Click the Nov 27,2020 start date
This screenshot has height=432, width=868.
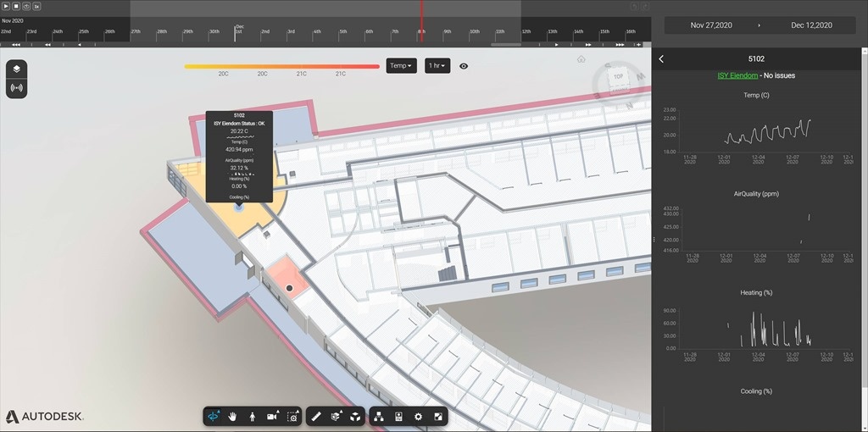pos(710,25)
